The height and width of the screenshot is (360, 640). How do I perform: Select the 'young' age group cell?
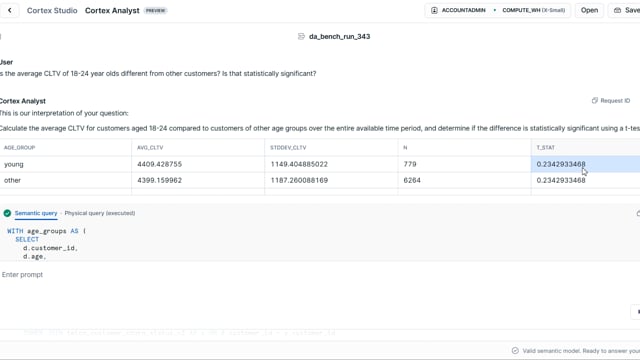pos(65,164)
